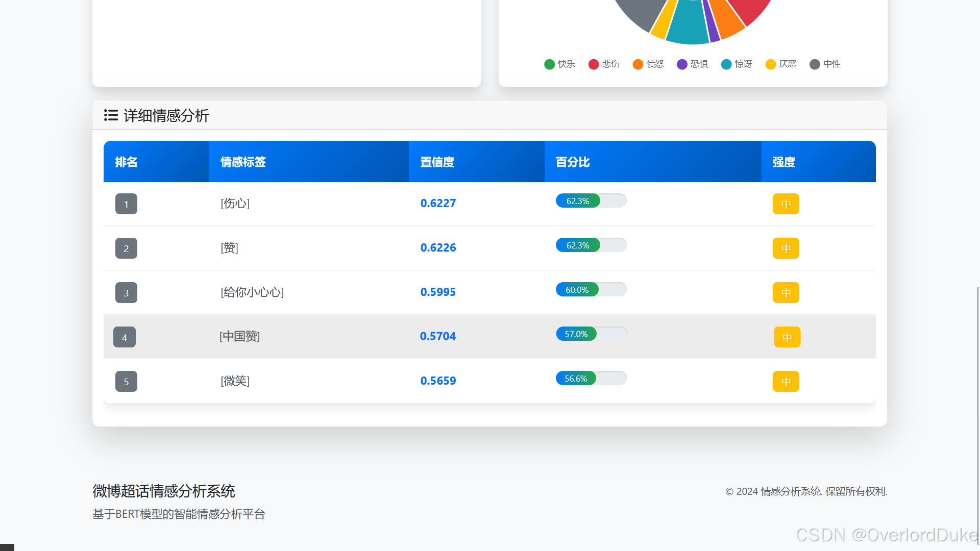This screenshot has width=980, height=551.
Task: Click rank badge 2
Action: pyautogui.click(x=126, y=248)
